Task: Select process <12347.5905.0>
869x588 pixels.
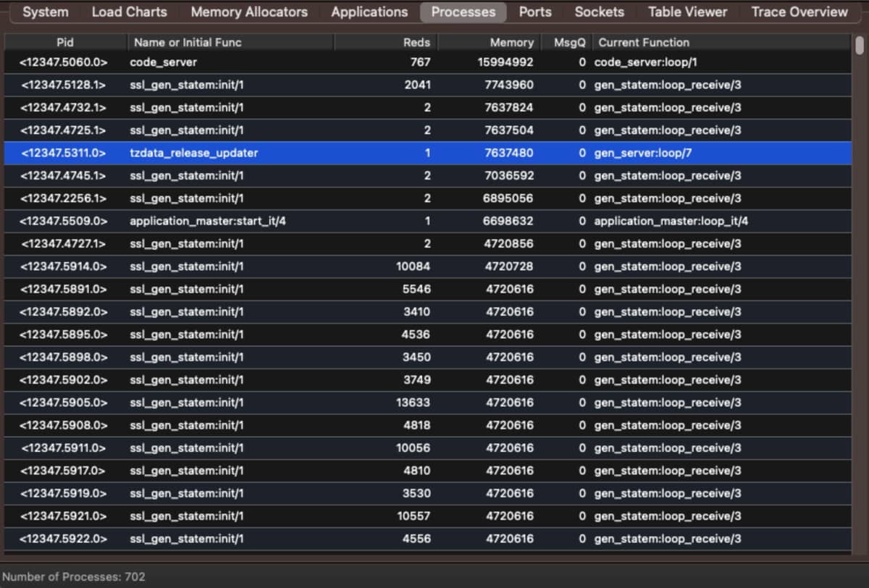Action: (x=427, y=403)
